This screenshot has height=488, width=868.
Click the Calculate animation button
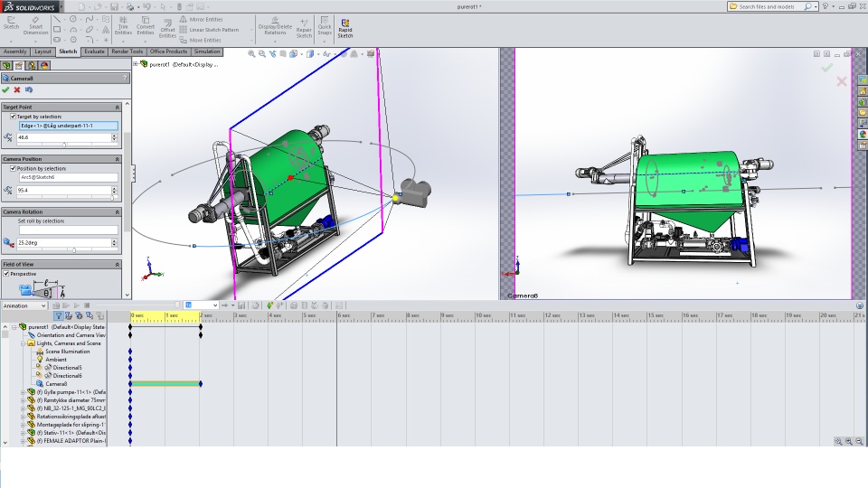coord(56,305)
